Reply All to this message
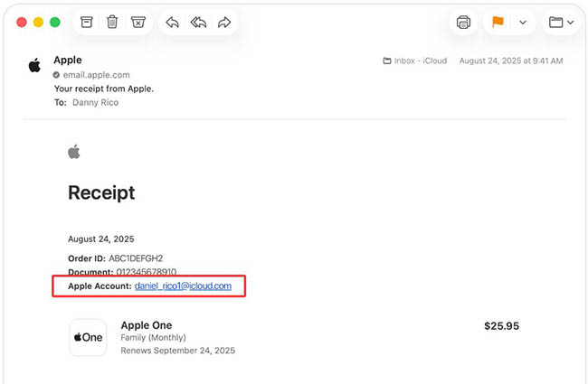The image size is (588, 384). click(x=198, y=23)
